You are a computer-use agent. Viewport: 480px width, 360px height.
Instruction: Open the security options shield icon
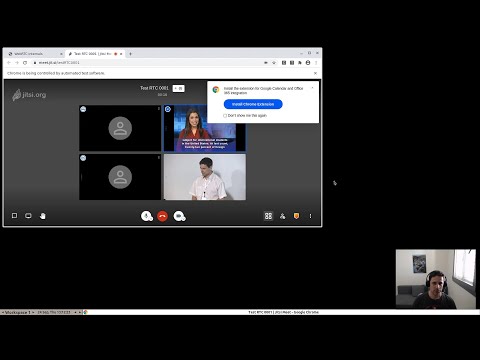(x=296, y=216)
